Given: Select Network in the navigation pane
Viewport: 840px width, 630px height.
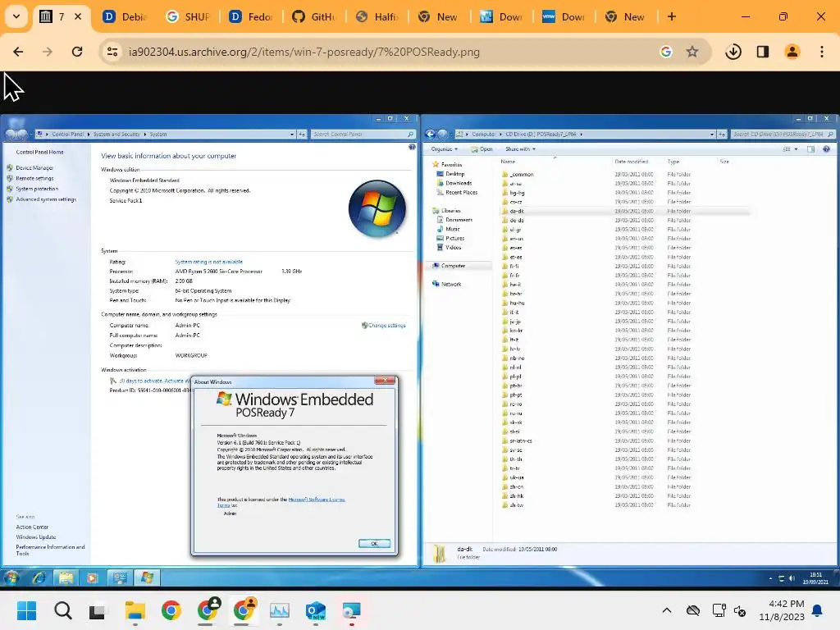Looking at the screenshot, I should 451,285.
